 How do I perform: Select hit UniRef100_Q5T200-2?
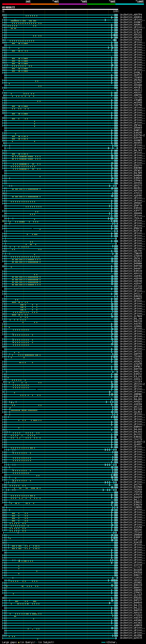point(132,384)
